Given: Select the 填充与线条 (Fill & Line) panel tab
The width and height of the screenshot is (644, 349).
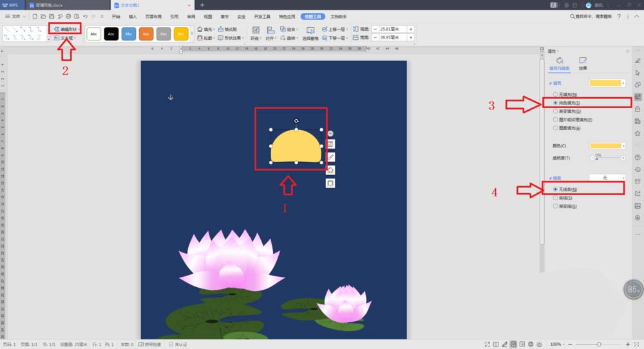Looking at the screenshot, I should 560,64.
